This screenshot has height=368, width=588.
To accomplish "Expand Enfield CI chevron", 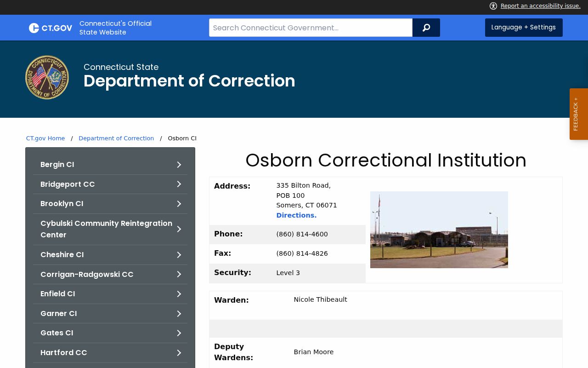I will [x=179, y=294].
